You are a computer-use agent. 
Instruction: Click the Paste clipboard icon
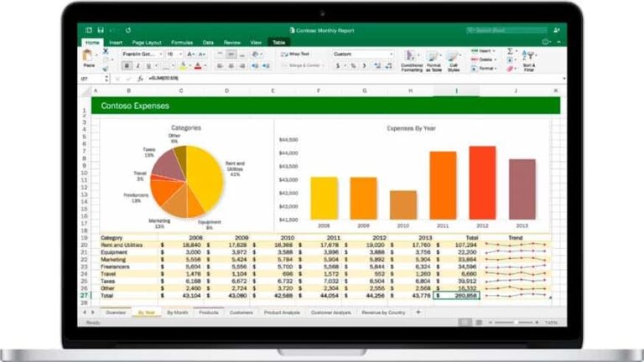[89, 57]
